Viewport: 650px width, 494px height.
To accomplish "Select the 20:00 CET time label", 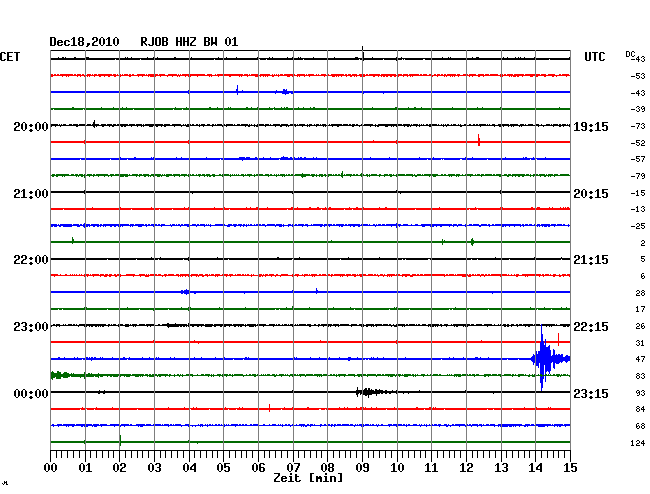I will click(31, 127).
